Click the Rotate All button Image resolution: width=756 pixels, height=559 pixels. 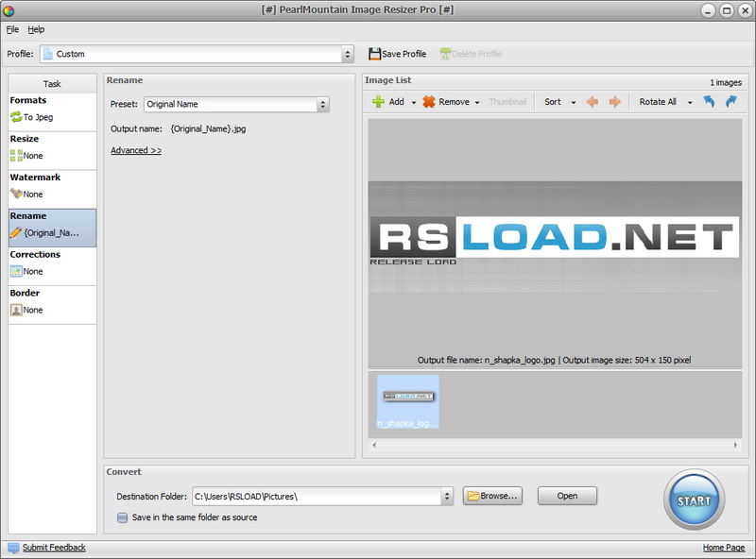click(658, 102)
